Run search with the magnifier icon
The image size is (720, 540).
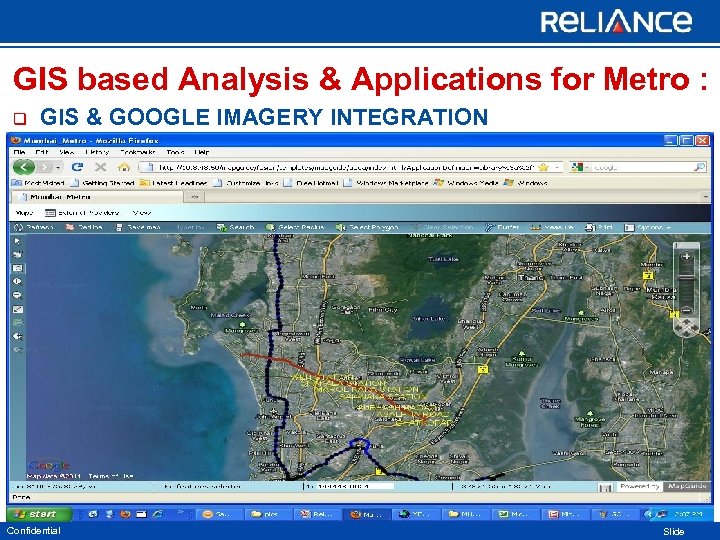699,167
